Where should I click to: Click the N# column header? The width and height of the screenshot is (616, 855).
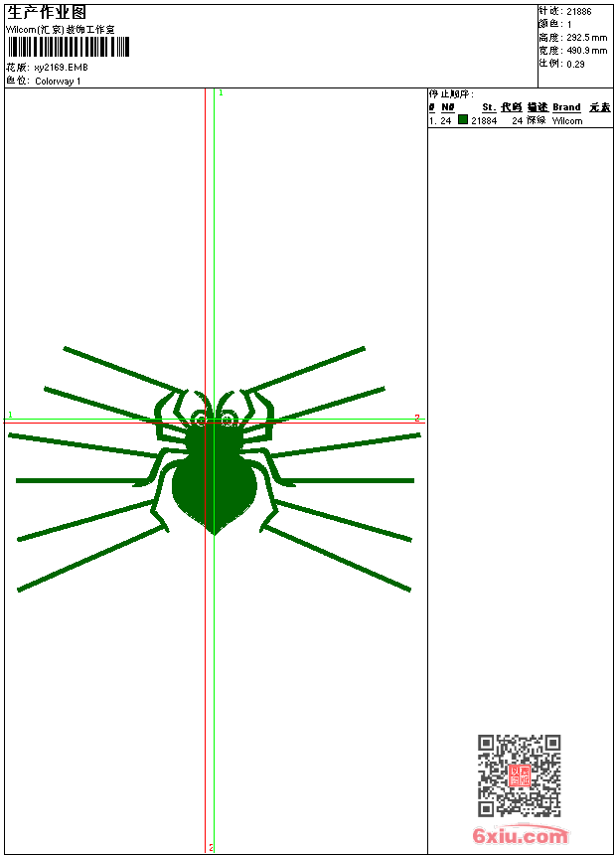click(447, 107)
